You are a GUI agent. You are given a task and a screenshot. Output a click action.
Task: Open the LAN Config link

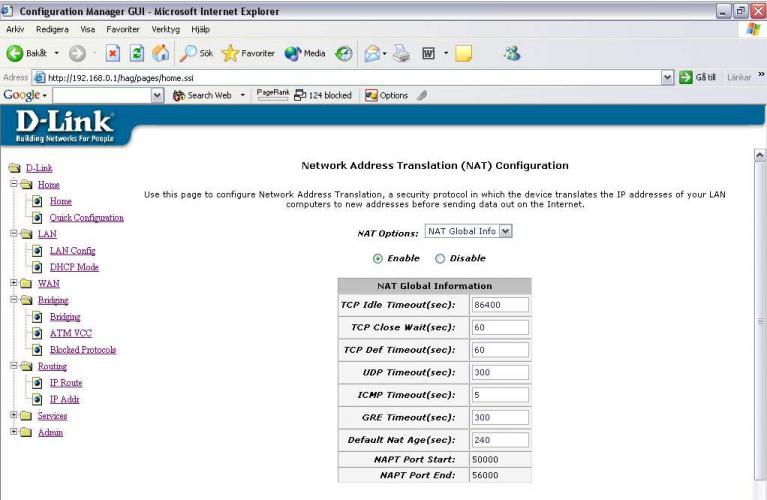pos(72,250)
